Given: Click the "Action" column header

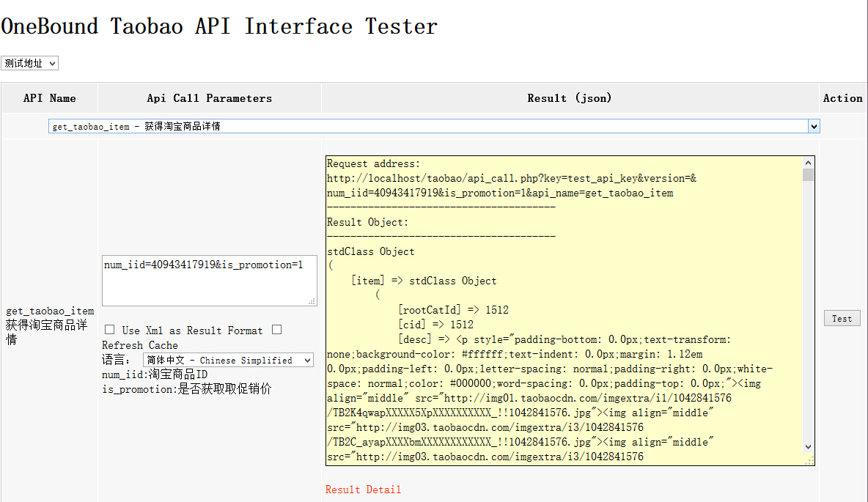Looking at the screenshot, I should coord(842,98).
